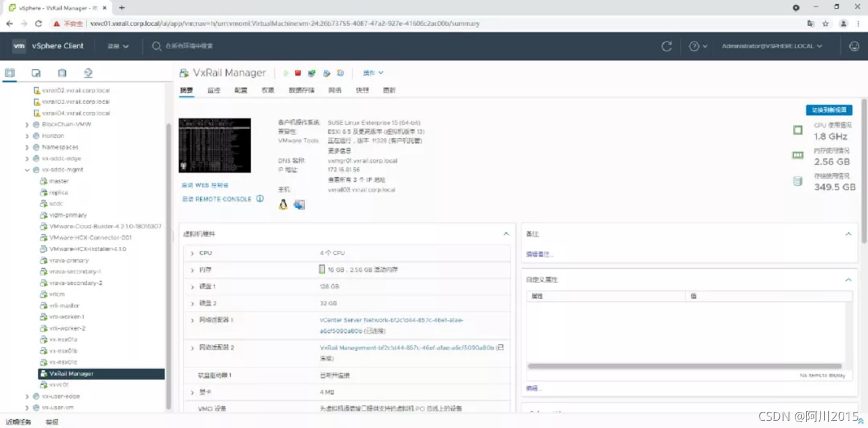Click the feedback smiley face icon

[x=854, y=46]
